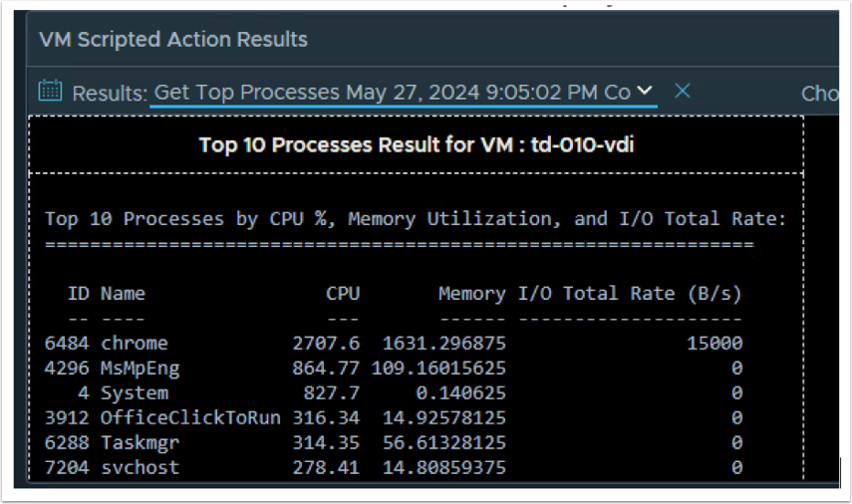This screenshot has width=852, height=504.
Task: Clear the selected result with the X icon
Action: tap(682, 92)
